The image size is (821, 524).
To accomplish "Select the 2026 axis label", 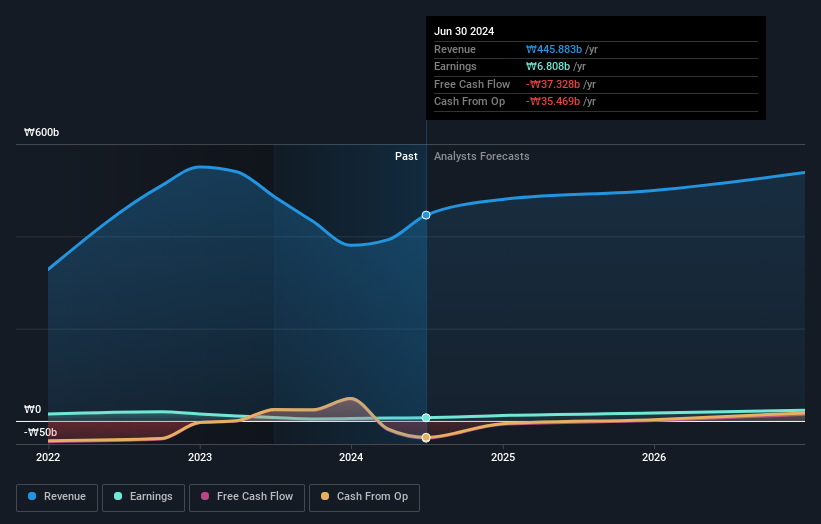I will (x=654, y=458).
